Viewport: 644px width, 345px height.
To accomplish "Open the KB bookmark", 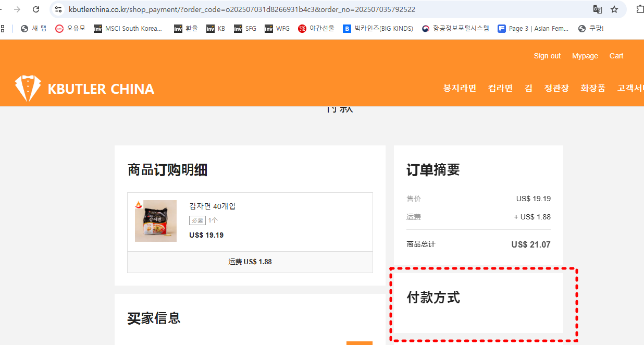I will [216, 29].
